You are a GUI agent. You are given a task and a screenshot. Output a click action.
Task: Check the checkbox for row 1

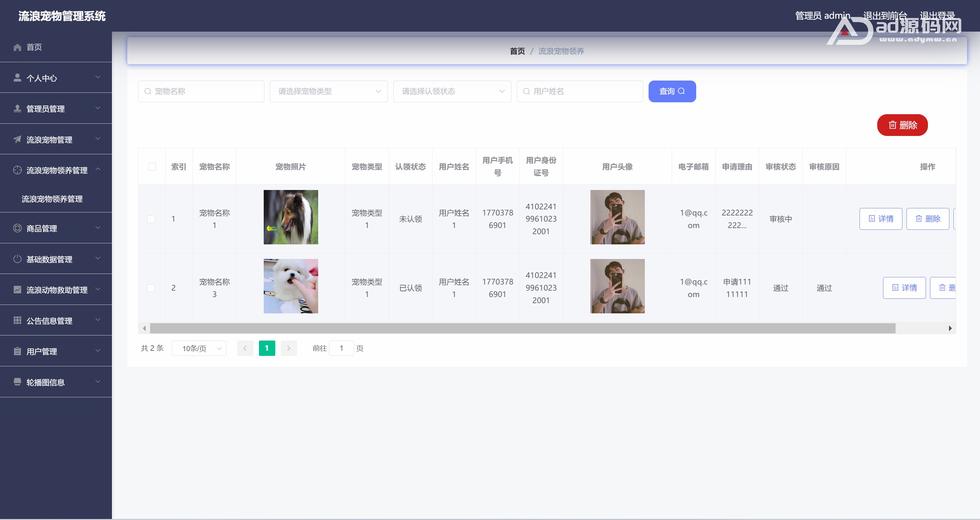click(151, 219)
